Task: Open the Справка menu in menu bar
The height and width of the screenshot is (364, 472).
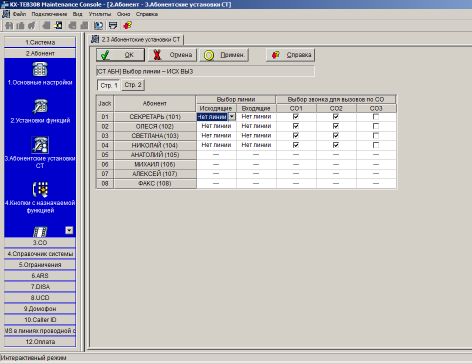Action: pos(147,14)
